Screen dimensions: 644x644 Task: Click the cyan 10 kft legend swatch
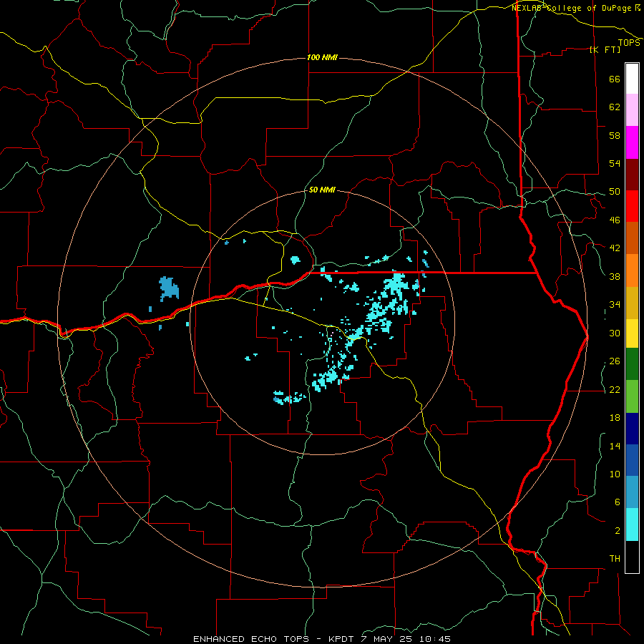[632, 525]
